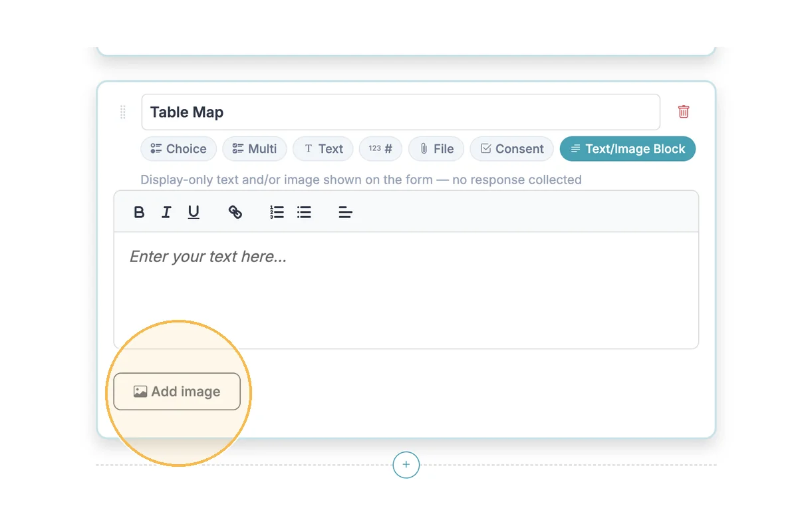The image size is (798, 532).
Task: Start a bulleted list
Action: 304,212
